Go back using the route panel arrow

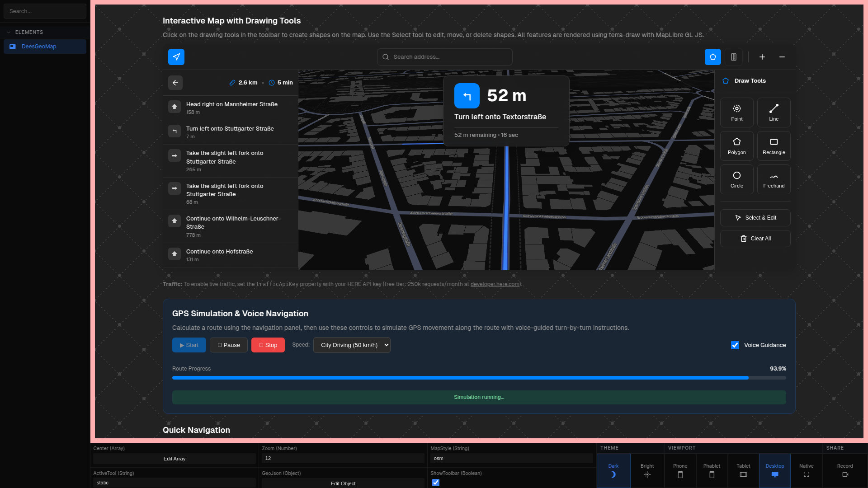[175, 83]
